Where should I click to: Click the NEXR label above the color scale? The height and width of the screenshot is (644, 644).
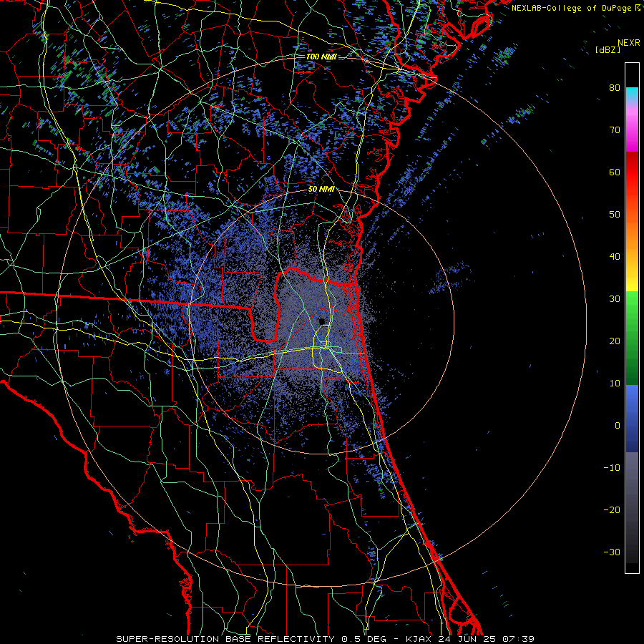[628, 43]
